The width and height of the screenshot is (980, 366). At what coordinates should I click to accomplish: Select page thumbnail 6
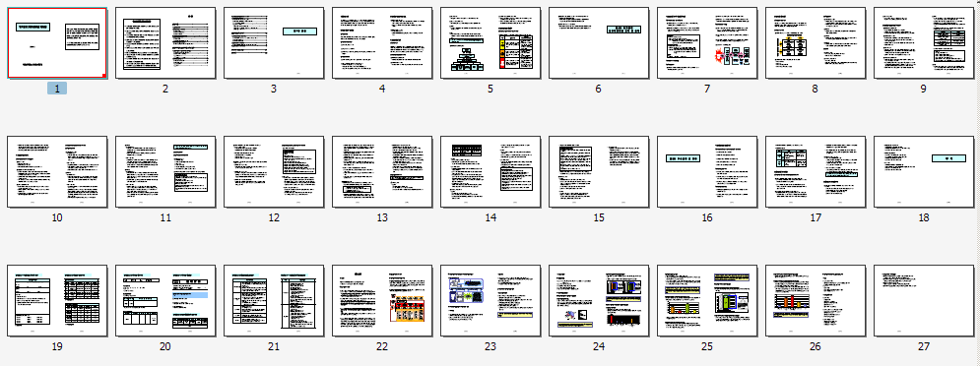pyautogui.click(x=599, y=43)
